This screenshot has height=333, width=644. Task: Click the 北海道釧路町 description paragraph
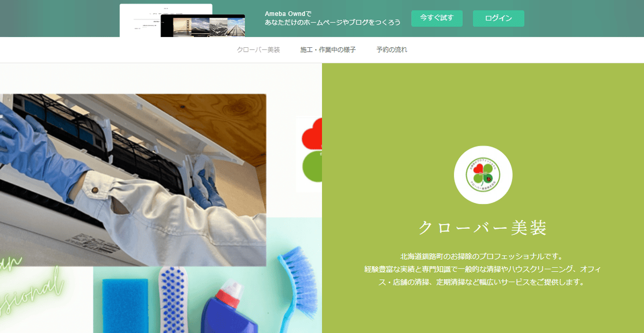(x=482, y=269)
